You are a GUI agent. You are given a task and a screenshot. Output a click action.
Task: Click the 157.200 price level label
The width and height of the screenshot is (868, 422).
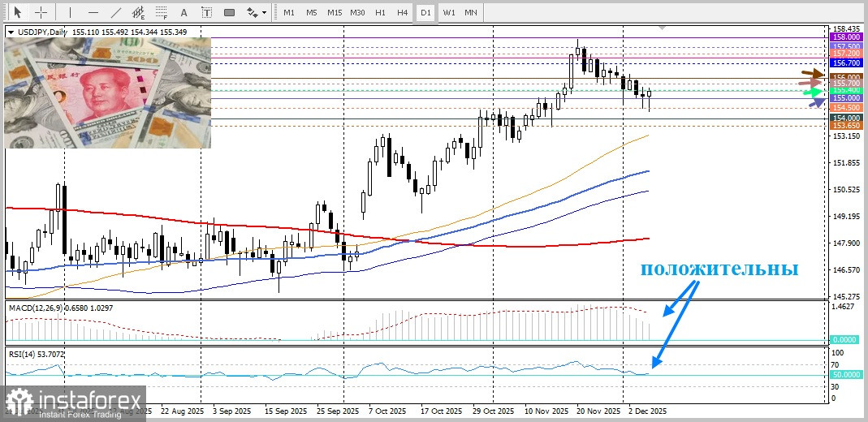click(x=844, y=53)
